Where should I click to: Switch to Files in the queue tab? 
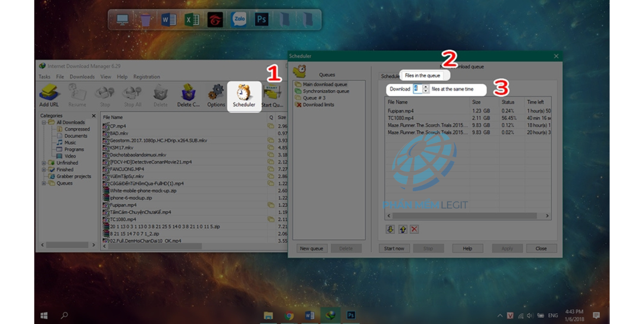[x=422, y=76]
